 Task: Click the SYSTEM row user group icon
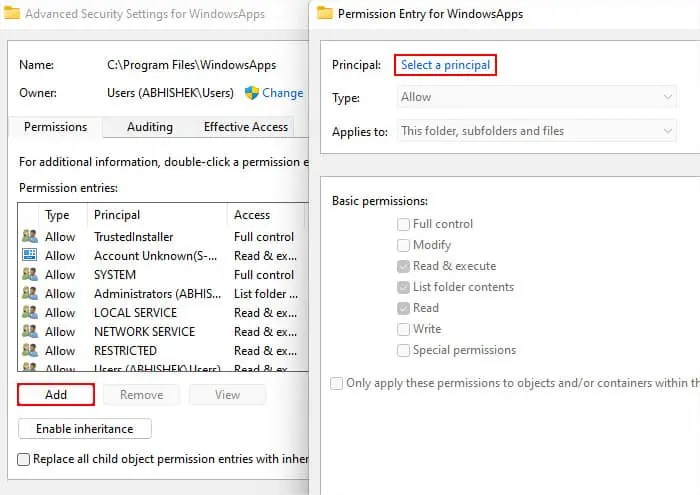(x=30, y=274)
